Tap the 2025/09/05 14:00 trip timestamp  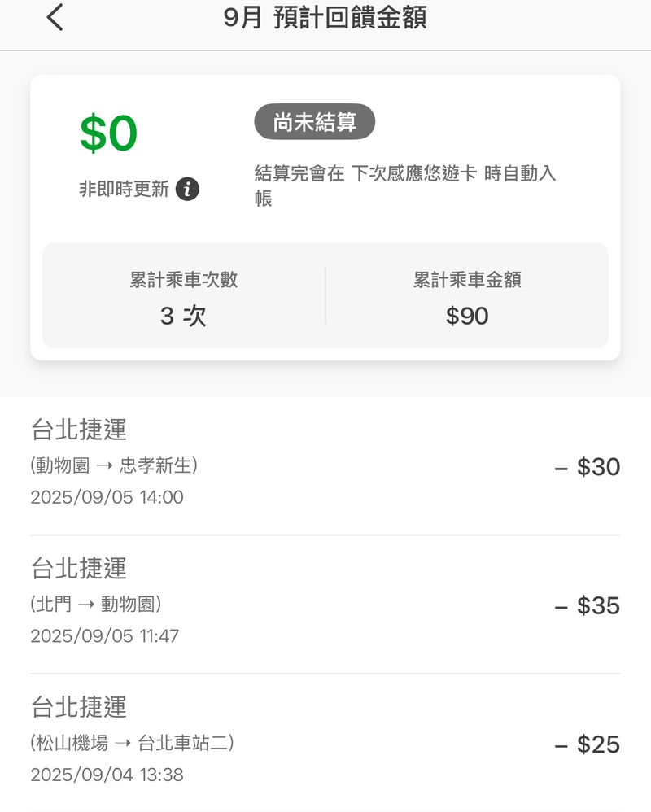click(107, 497)
